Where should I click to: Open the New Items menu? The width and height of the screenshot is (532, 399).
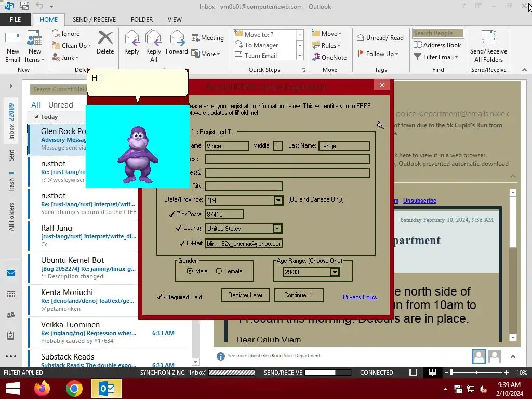pos(35,47)
